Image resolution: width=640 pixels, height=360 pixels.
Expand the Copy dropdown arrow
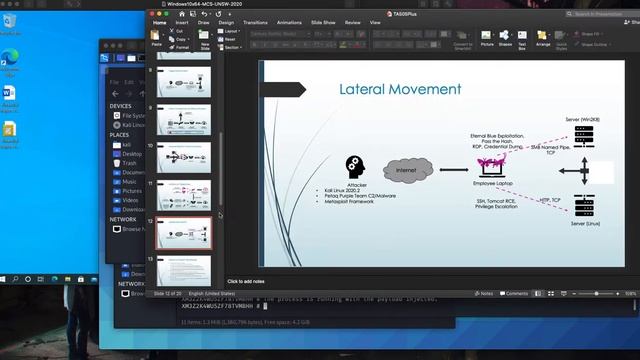click(x=189, y=40)
